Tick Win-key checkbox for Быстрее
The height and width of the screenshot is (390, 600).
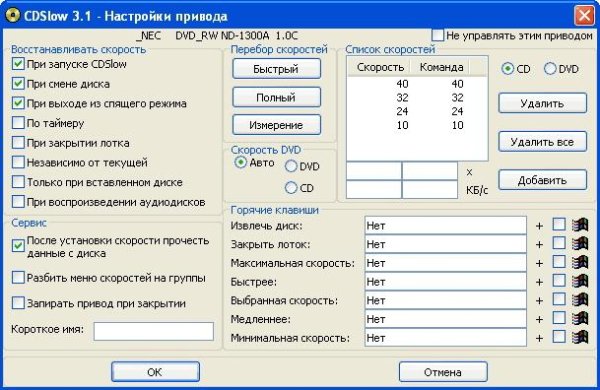(559, 281)
